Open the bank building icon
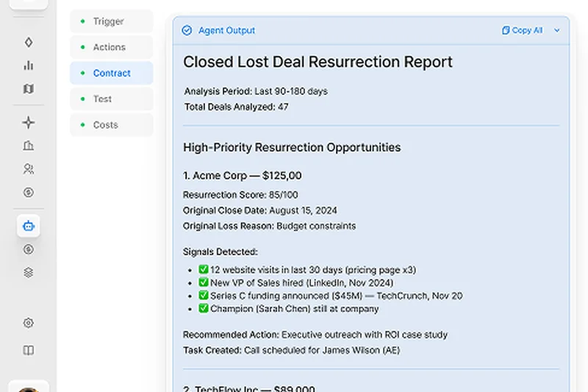588x392 pixels. coord(29,146)
